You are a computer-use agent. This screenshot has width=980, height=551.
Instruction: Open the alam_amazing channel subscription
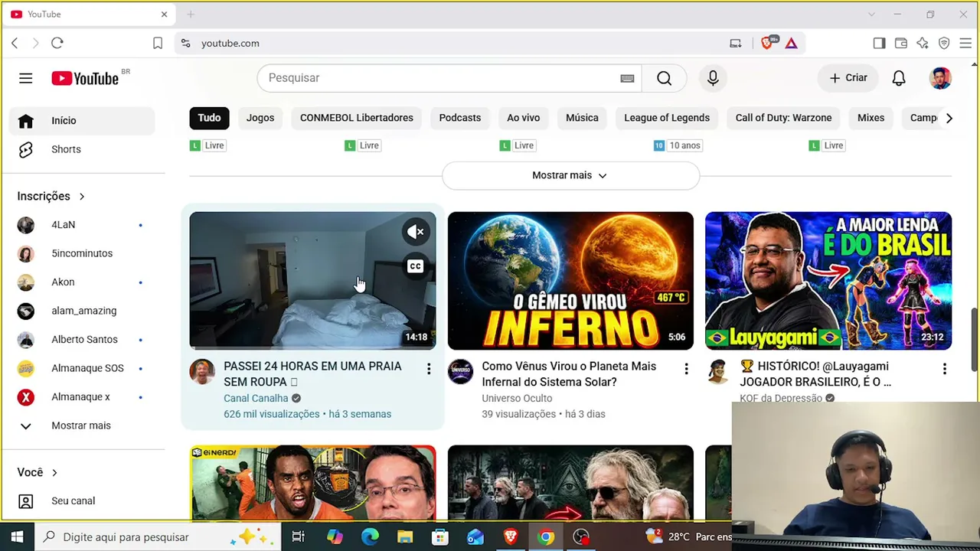click(x=83, y=311)
